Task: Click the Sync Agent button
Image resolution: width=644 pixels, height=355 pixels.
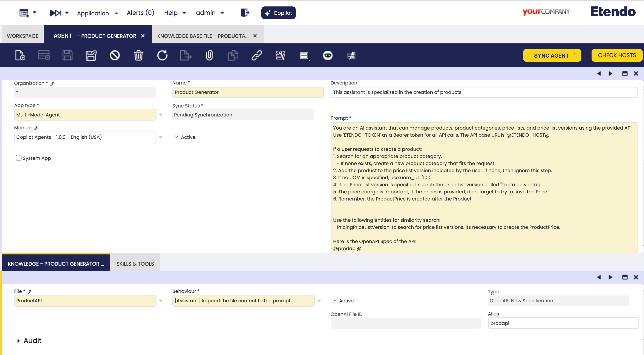Action: (x=552, y=55)
